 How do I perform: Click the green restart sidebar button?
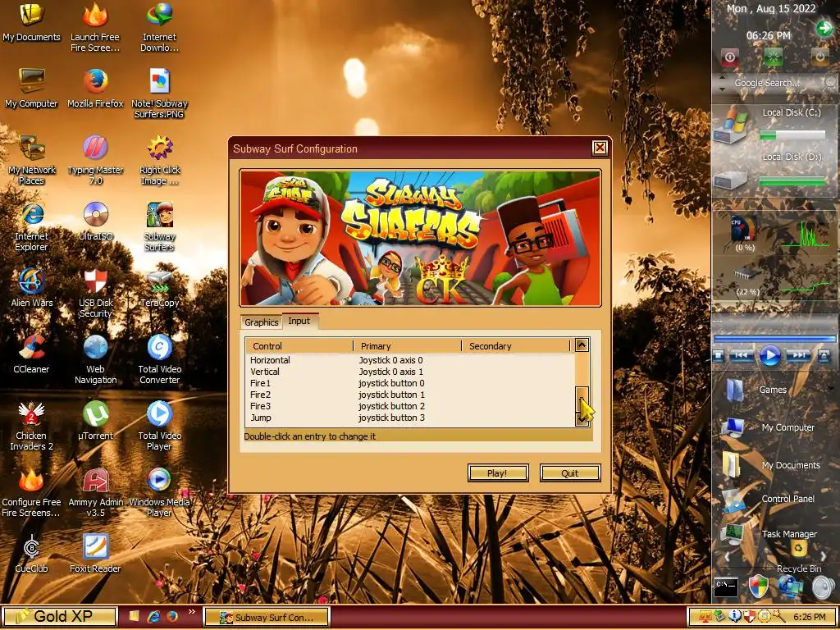click(x=773, y=57)
